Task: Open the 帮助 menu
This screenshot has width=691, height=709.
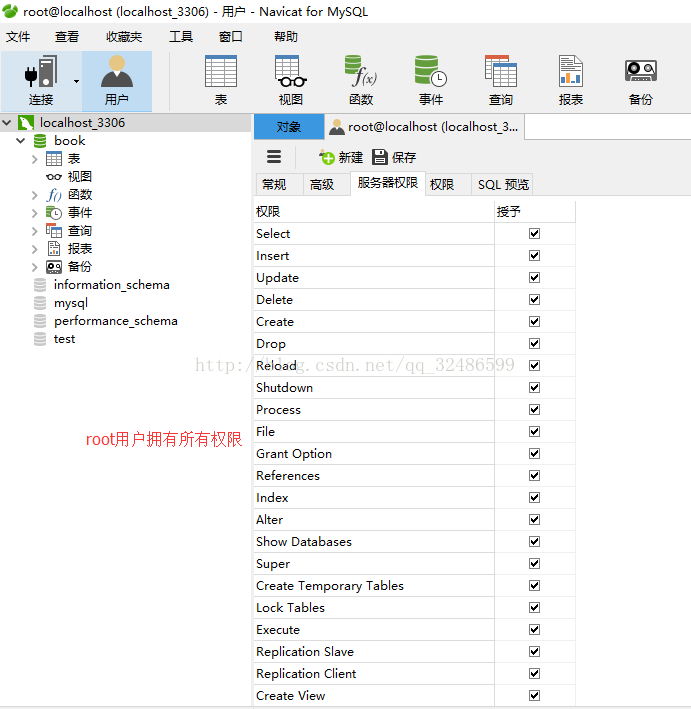Action: pos(286,37)
